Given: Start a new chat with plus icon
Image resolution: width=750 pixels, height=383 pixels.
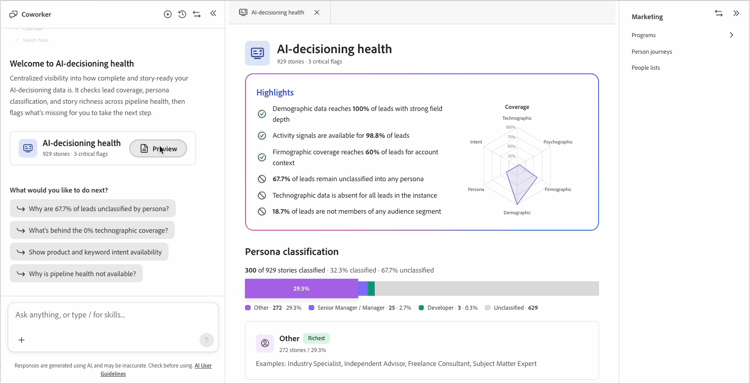Looking at the screenshot, I should coord(167,14).
